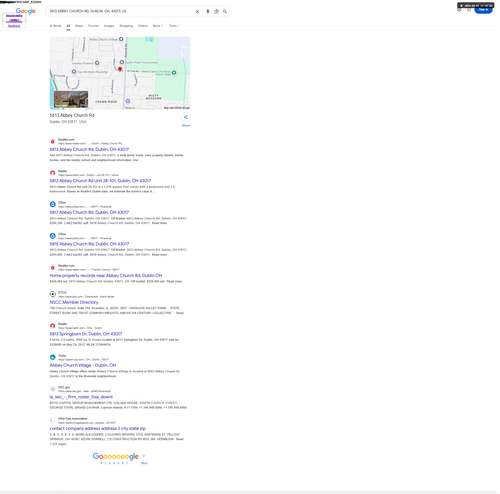Click the Trulia favicon beside Abbey Church Village result
This screenshot has width=500, height=494.
tap(52, 357)
